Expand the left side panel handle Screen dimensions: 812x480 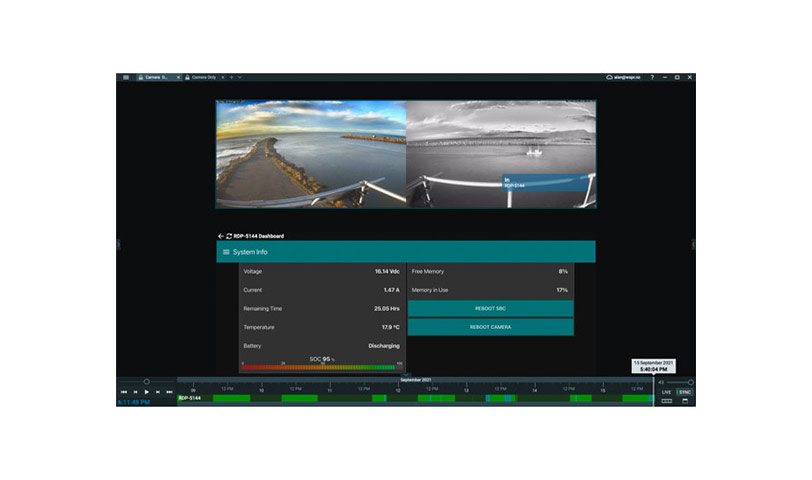118,244
